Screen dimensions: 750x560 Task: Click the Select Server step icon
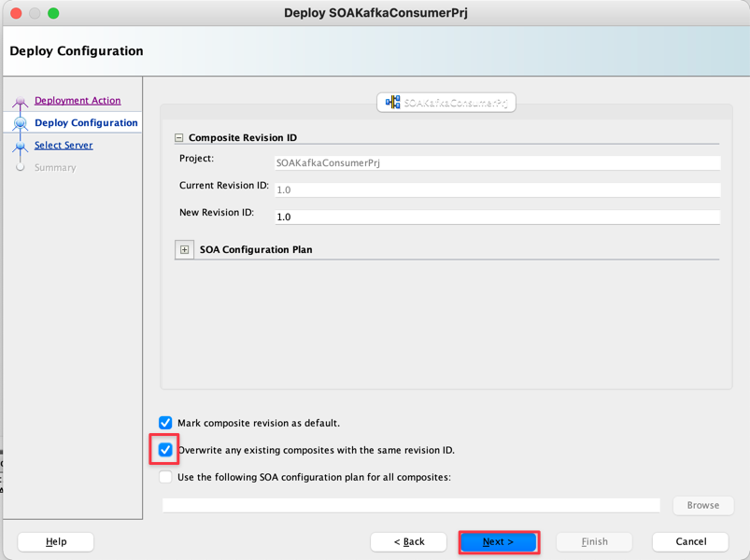(x=21, y=145)
